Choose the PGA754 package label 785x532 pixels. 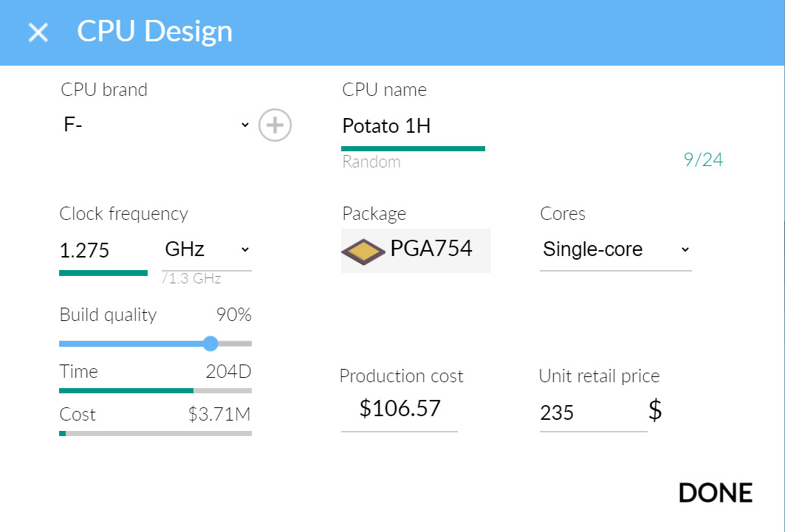(431, 249)
